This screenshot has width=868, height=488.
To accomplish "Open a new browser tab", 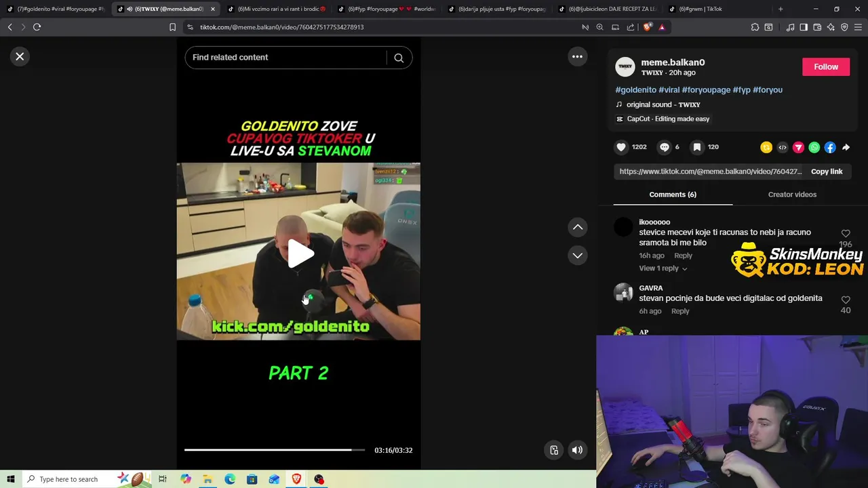I will 781,9.
